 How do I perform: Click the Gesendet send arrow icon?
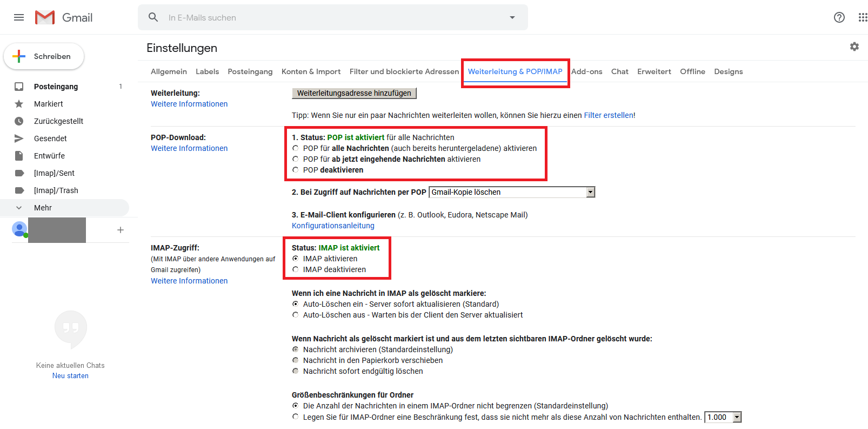(19, 138)
